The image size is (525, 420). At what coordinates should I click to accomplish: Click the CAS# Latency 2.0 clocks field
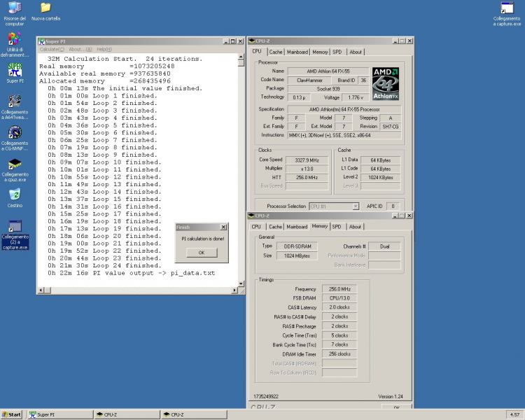(339, 307)
